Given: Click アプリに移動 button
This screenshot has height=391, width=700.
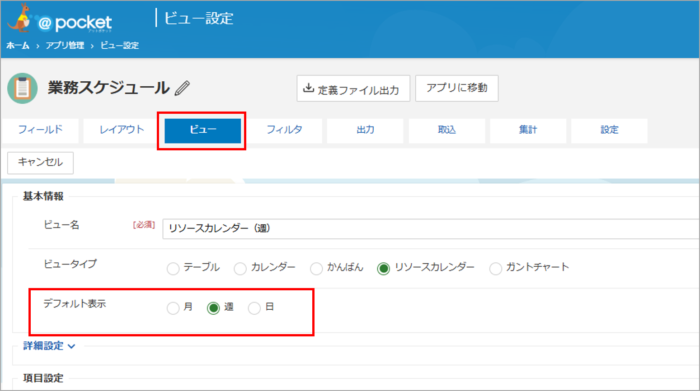Looking at the screenshot, I should coord(457,88).
